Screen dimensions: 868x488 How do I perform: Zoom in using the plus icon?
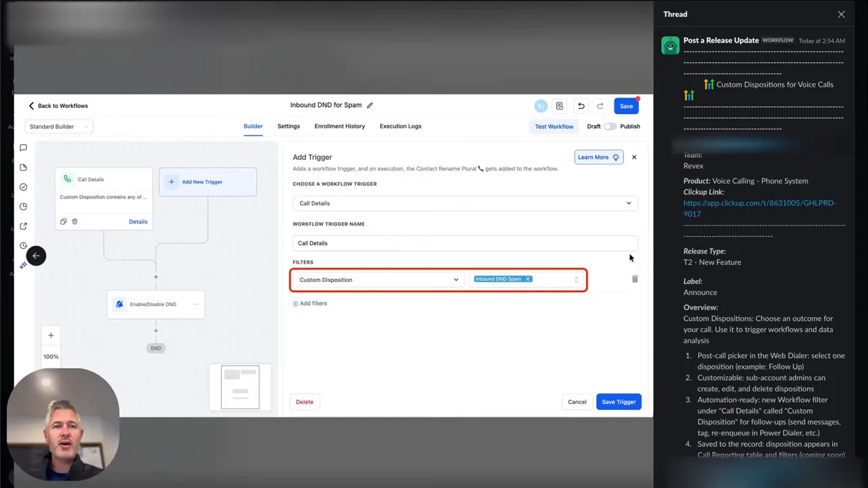51,335
